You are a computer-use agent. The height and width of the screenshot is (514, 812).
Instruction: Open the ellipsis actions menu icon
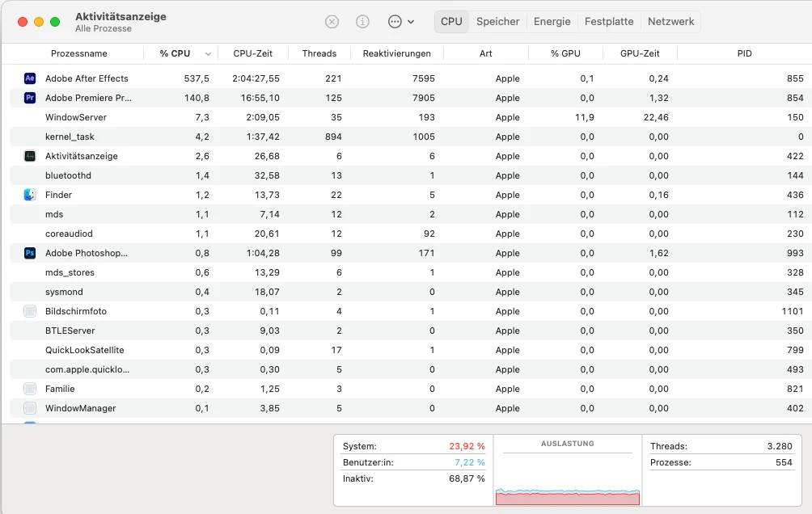pos(395,22)
